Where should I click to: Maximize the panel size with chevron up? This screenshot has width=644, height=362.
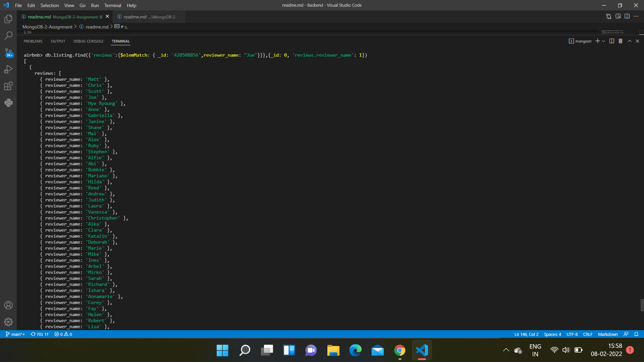coord(630,41)
